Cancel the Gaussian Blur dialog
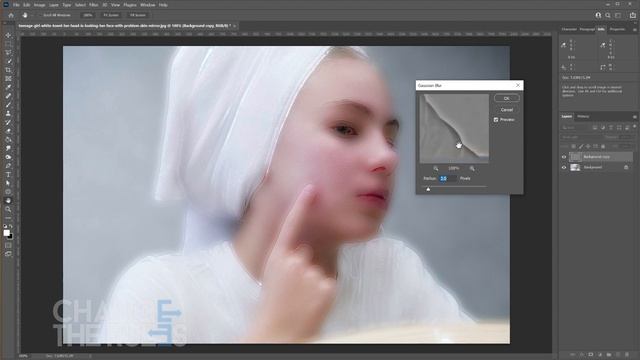Image resolution: width=640 pixels, height=360 pixels. (x=507, y=110)
